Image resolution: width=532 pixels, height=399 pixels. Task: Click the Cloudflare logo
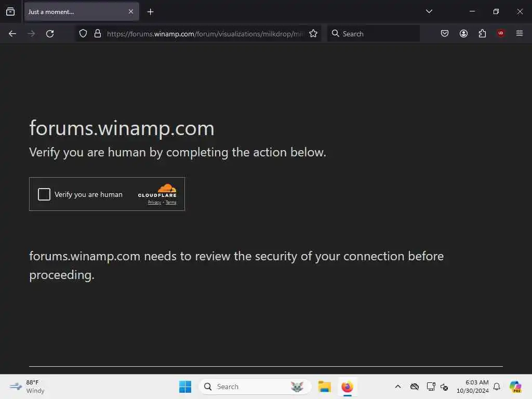point(157,190)
